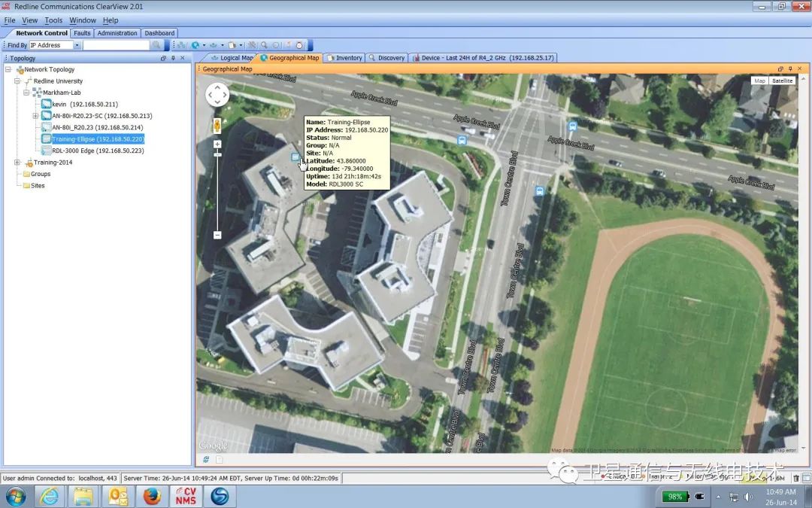Switch to the Dashboard tab
The width and height of the screenshot is (812, 508).
point(159,32)
